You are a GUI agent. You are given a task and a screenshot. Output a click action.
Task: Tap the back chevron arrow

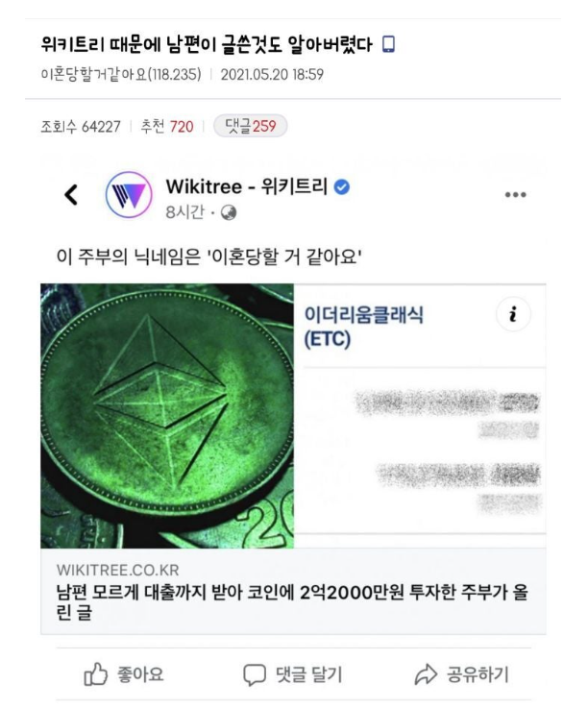[x=71, y=195]
